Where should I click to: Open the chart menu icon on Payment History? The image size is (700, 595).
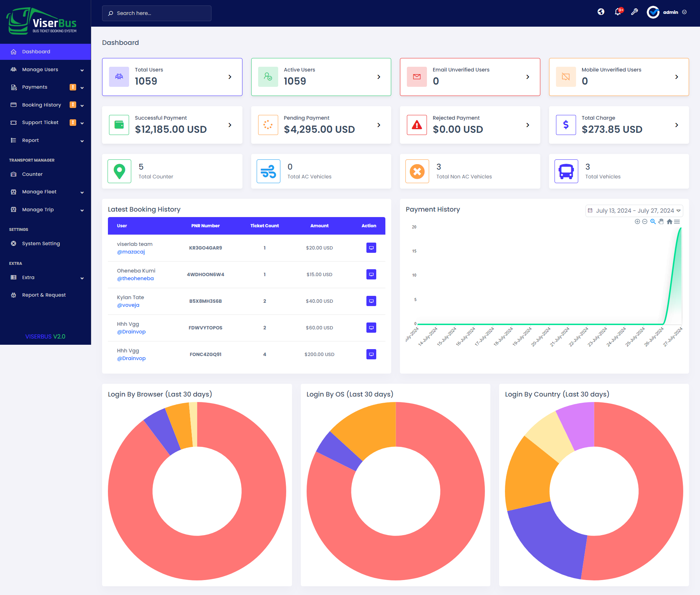tap(677, 221)
